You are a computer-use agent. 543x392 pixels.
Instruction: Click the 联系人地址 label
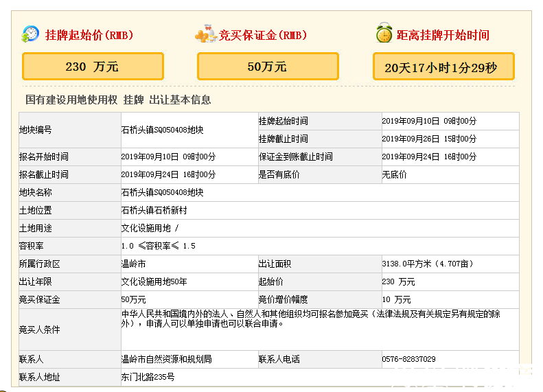tap(40, 377)
